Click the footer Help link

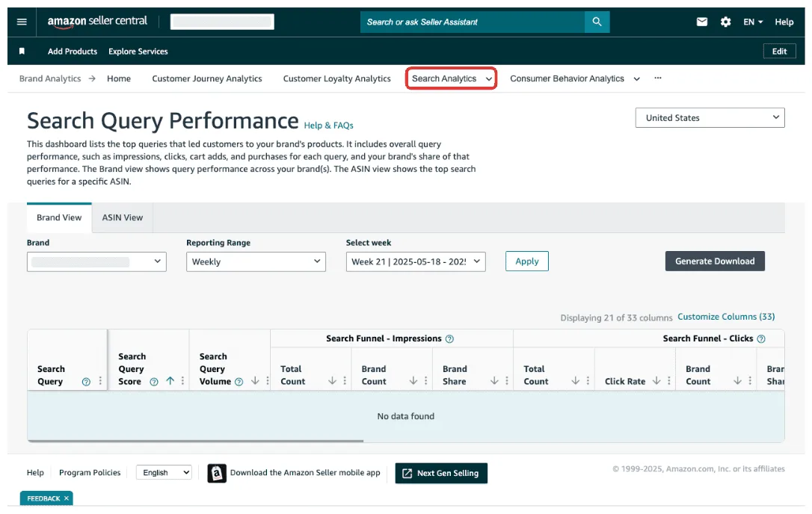pos(35,473)
